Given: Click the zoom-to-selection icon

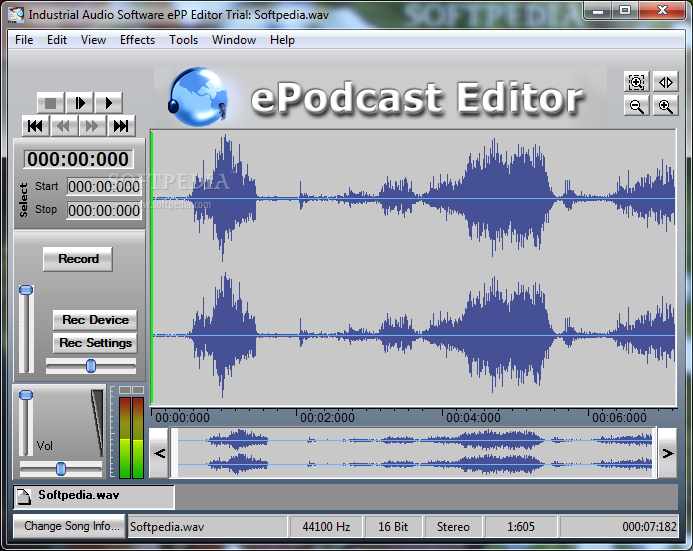Looking at the screenshot, I should (636, 82).
